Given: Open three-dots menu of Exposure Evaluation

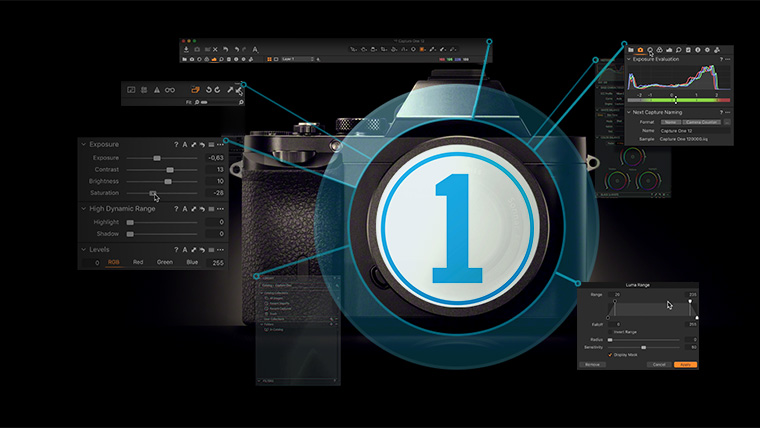Looking at the screenshot, I should [x=728, y=59].
